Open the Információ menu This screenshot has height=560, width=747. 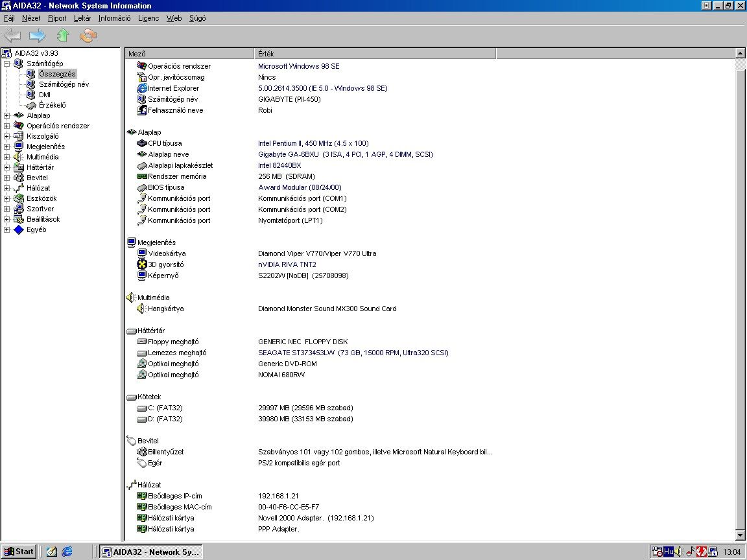114,18
